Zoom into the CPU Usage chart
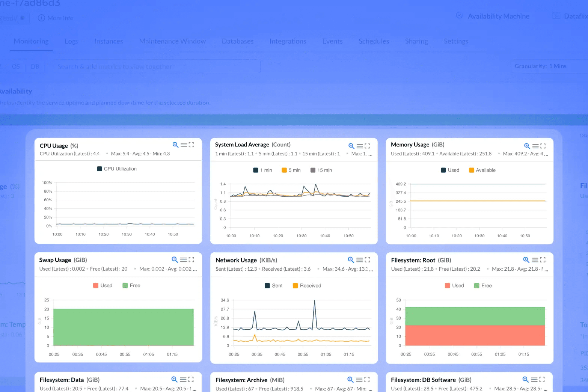Viewport: 588px width, 392px height. 175,145
